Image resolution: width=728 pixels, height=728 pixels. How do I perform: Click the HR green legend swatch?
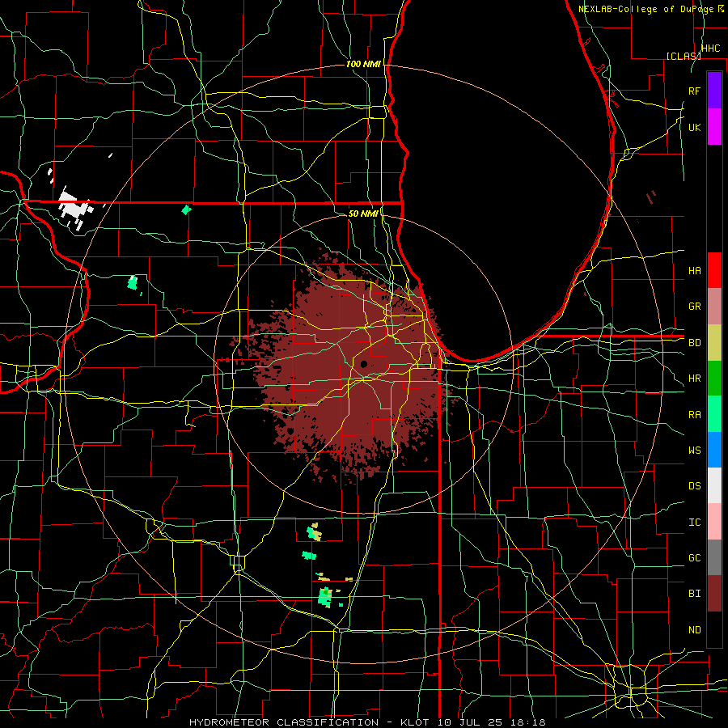714,379
